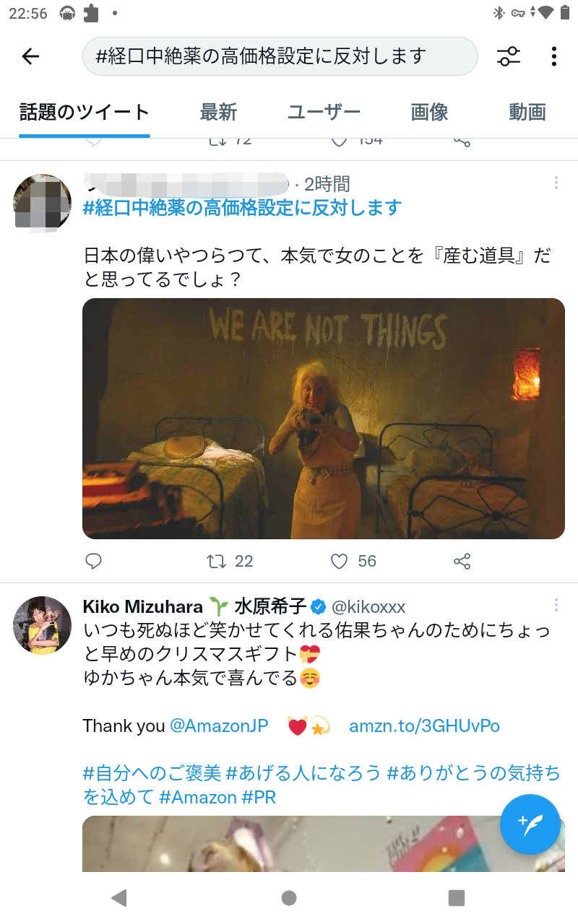Reply to the 'WE ARE NOT THINGS' tweet

pyautogui.click(x=93, y=561)
